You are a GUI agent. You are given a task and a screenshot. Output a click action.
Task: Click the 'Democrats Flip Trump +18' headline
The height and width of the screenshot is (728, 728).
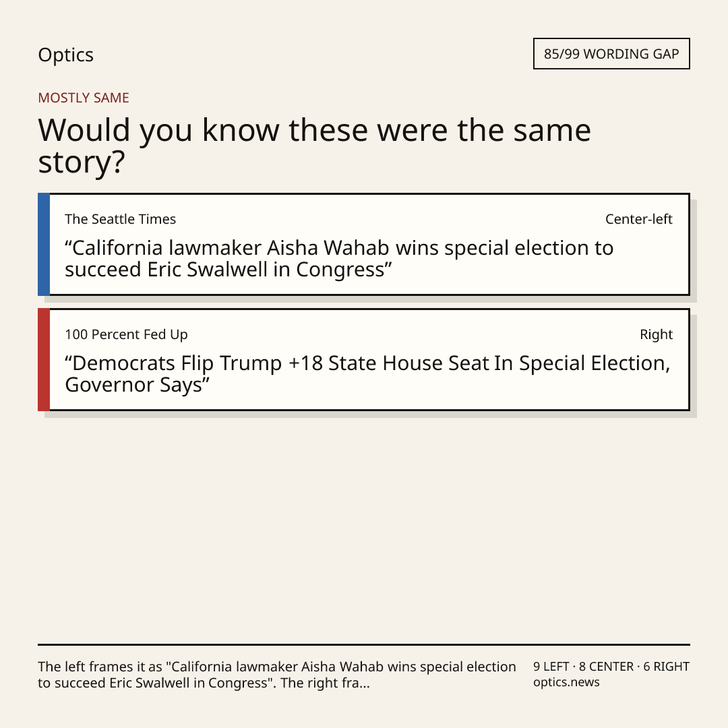coord(368,373)
